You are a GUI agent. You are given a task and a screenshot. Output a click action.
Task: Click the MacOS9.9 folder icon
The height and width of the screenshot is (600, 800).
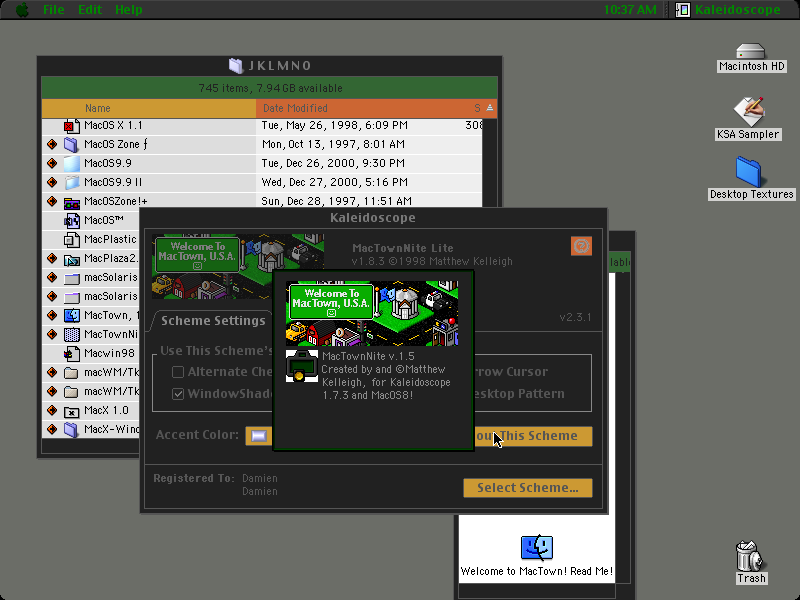pyautogui.click(x=71, y=163)
